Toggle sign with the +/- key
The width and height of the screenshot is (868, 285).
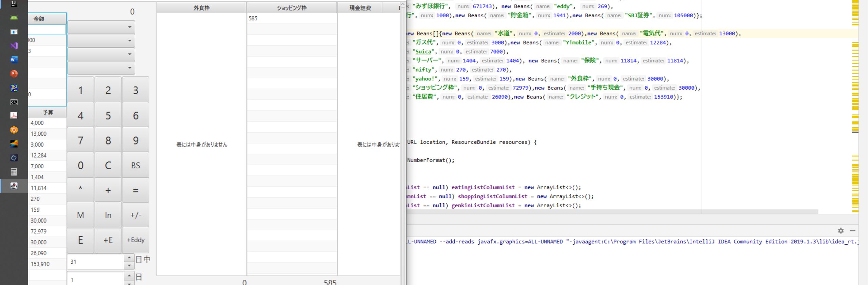[136, 215]
